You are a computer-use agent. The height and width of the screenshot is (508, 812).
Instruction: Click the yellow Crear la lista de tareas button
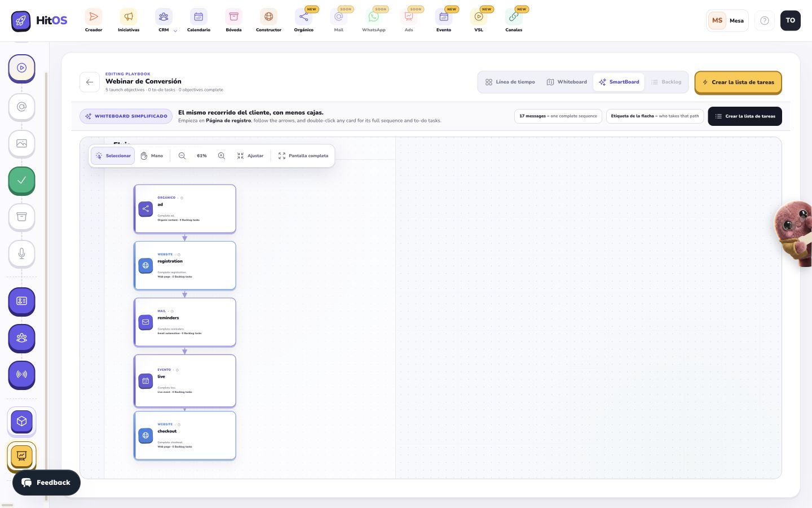coord(738,82)
